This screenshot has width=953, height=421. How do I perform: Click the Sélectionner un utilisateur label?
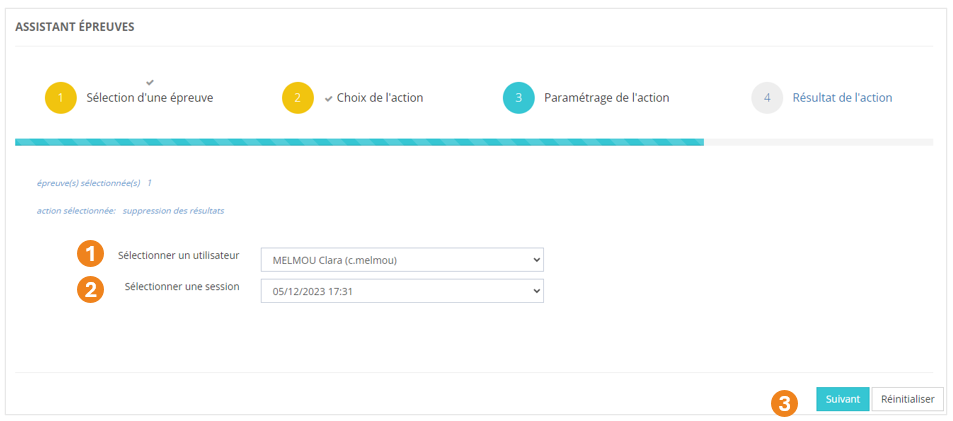pyautogui.click(x=179, y=255)
